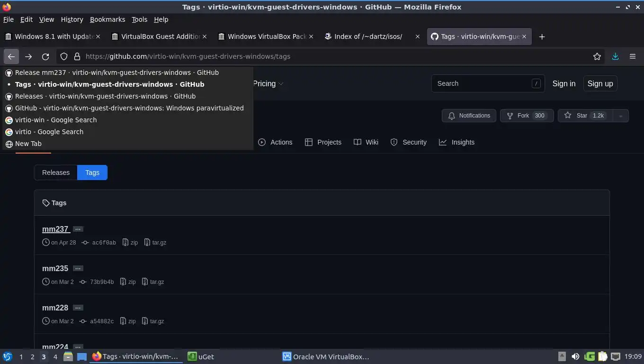Screen dimensions: 644x364
Task: Switch to Oracle VM VirtualBox taskbar entry
Action: [326, 356]
